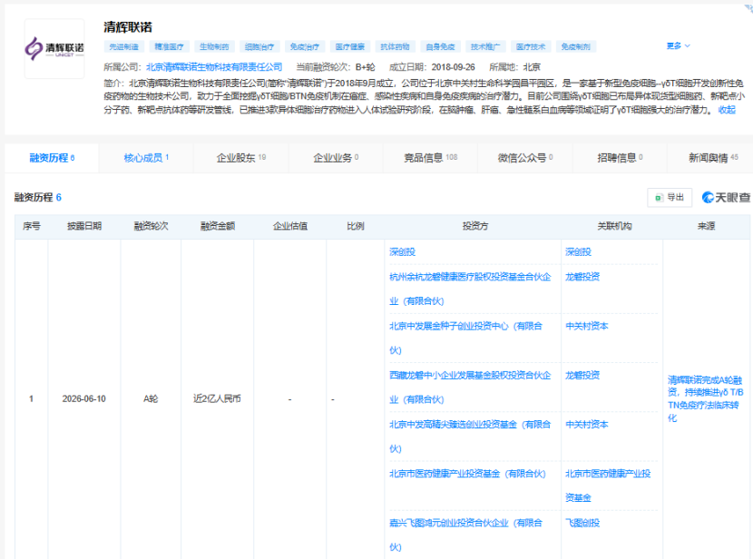Switch to the 核心成员 tab
The image size is (753, 560).
point(146,158)
